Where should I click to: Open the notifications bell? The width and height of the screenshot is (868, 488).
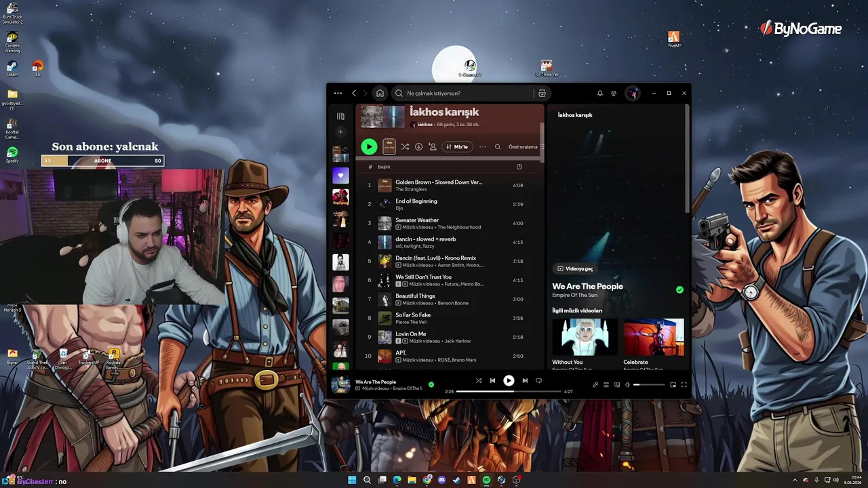(x=599, y=94)
